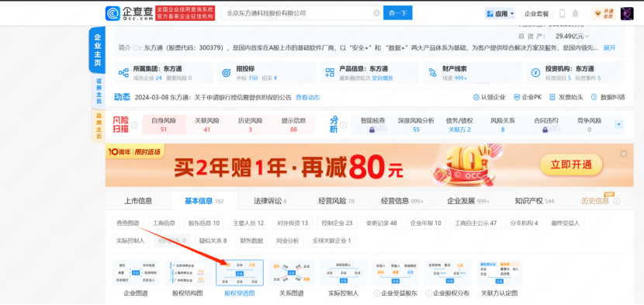Click the 招投标 target icon

pos(227,73)
